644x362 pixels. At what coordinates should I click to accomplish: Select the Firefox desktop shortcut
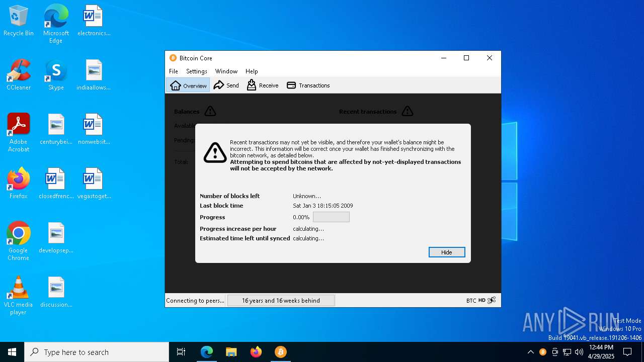click(19, 184)
